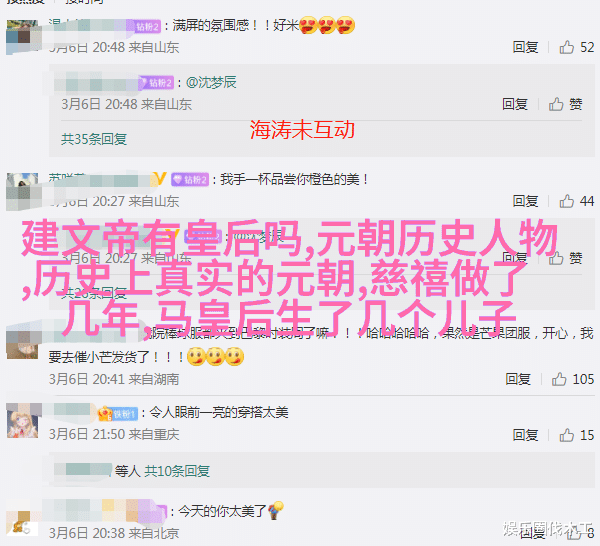Reply to the 满屏的氛围感 comment
Viewport: 600px width, 546px height.
pos(525,47)
